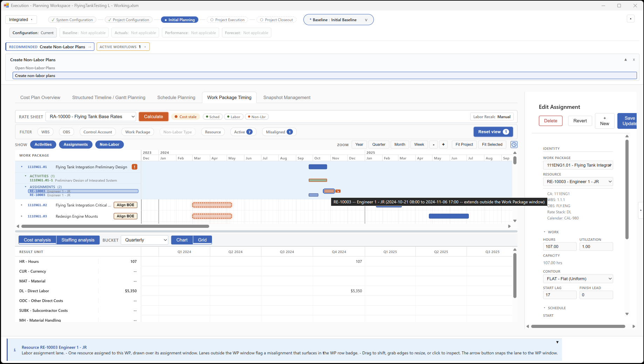Screen dimensions: 644x364
Task: Click the Gantt horizontal scrollbar left arrow
Action: pyautogui.click(x=18, y=226)
